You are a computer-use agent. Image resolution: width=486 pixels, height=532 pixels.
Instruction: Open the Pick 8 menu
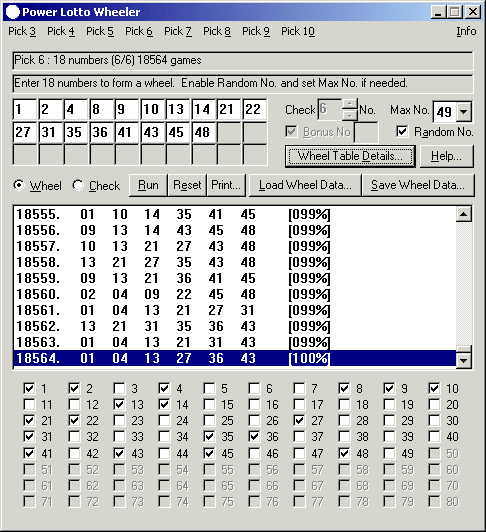pyautogui.click(x=217, y=31)
